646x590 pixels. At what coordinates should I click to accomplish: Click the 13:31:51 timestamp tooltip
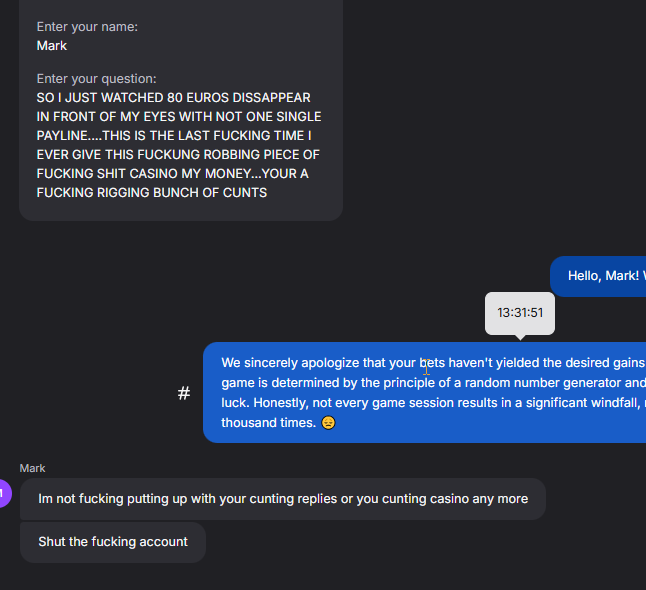[520, 313]
